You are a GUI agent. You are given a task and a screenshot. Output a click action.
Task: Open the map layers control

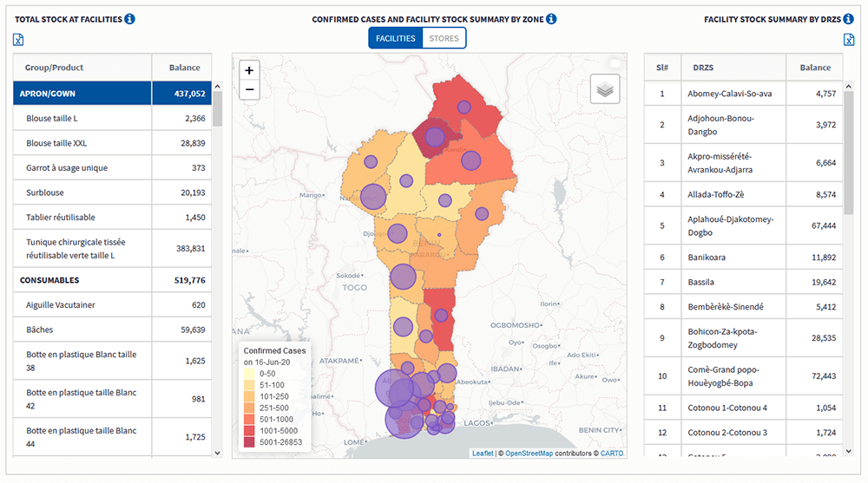605,88
